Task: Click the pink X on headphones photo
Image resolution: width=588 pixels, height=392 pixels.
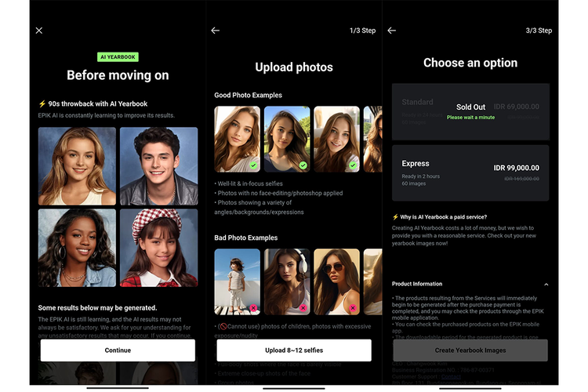Action: (303, 308)
